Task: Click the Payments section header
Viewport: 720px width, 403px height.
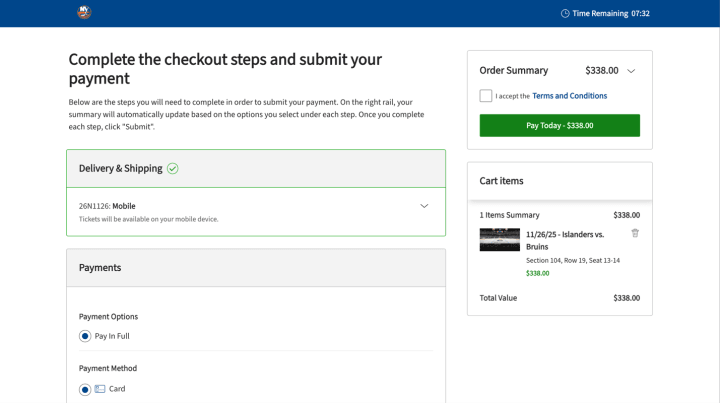Action: tap(256, 268)
